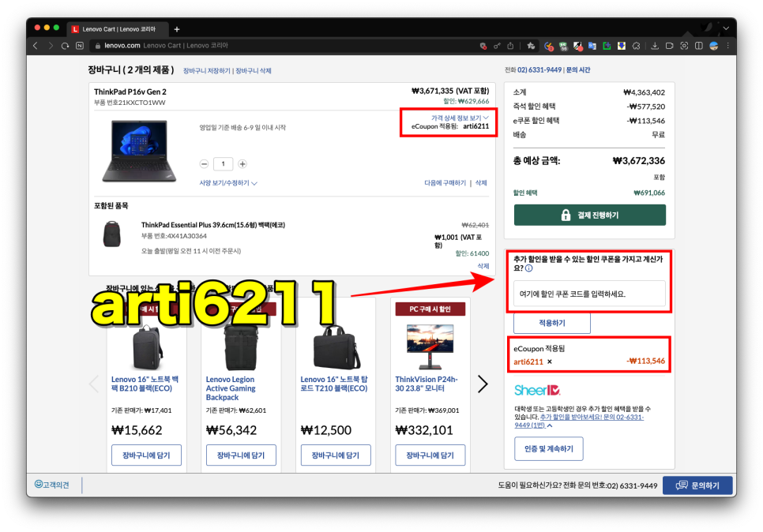763x532 pixels.
Task: Expand 사양 보기/수정하기 options
Action: [x=228, y=183]
